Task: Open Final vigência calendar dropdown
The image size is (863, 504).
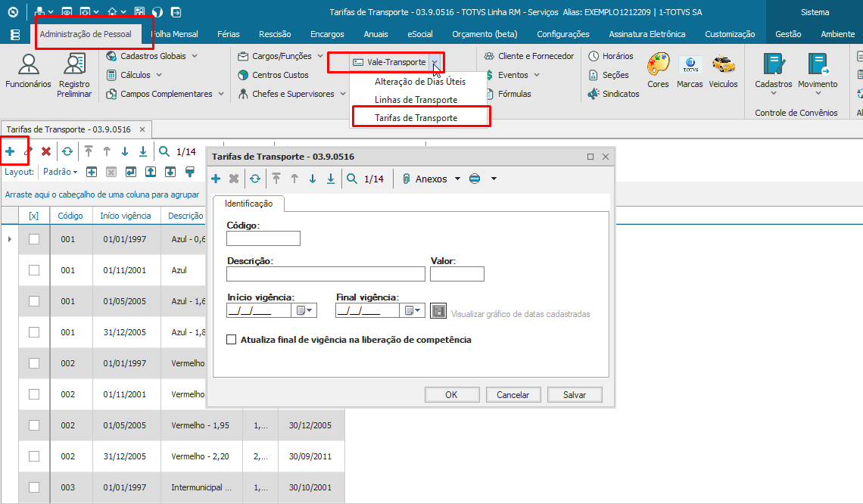Action: point(413,311)
